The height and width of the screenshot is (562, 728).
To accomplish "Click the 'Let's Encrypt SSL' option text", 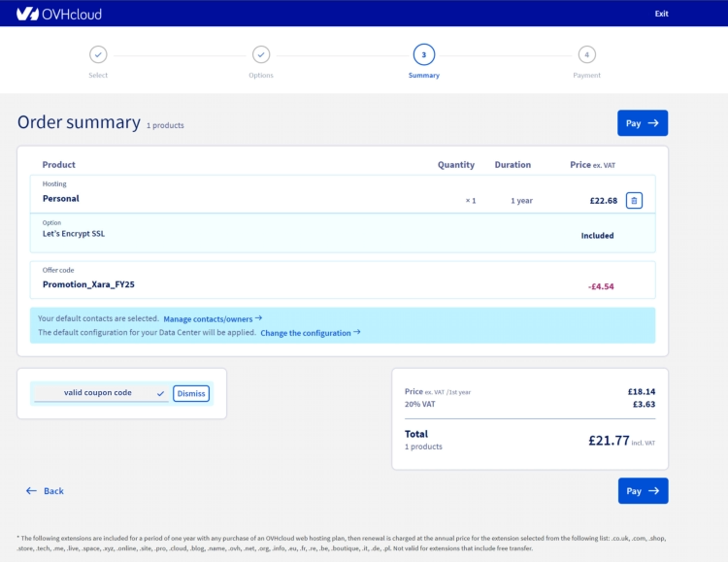I will (74, 234).
